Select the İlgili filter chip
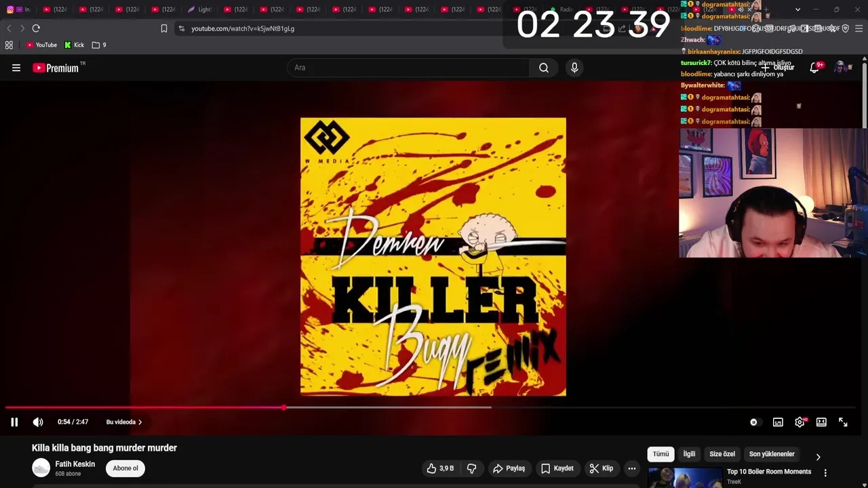Image resolution: width=868 pixels, height=488 pixels. (x=689, y=454)
